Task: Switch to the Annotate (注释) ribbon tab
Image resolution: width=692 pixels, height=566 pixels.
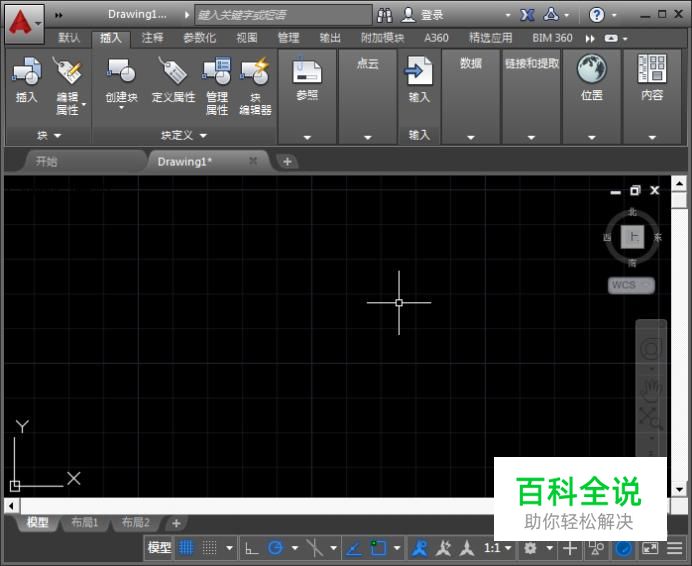Action: (152, 38)
